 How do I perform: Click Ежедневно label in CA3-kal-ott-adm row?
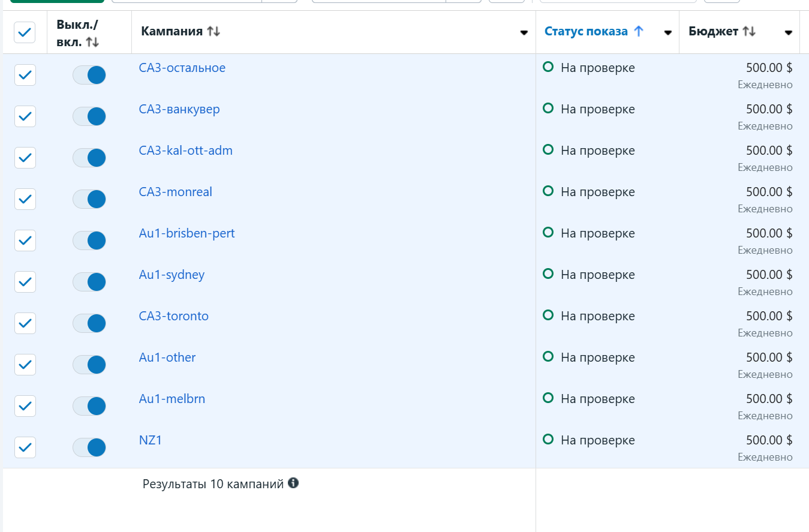(x=765, y=167)
